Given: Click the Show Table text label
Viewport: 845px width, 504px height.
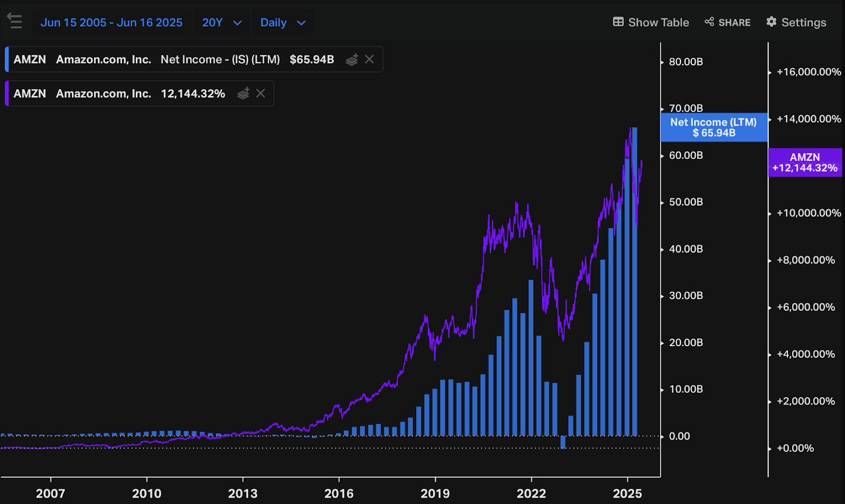Looking at the screenshot, I should coord(659,22).
